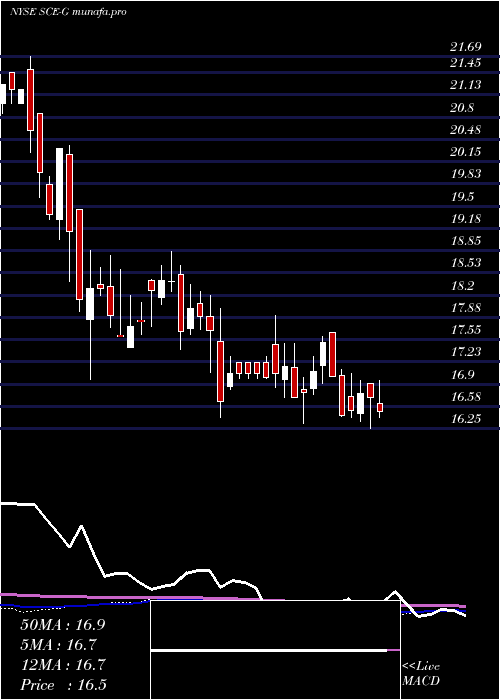Click the 18.2 price axis label
Screen dimensions: 500x700
(463, 286)
